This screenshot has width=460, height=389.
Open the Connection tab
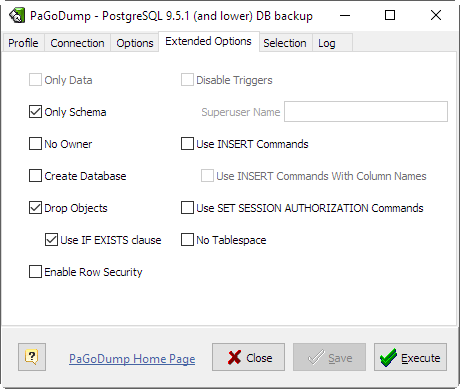click(77, 43)
